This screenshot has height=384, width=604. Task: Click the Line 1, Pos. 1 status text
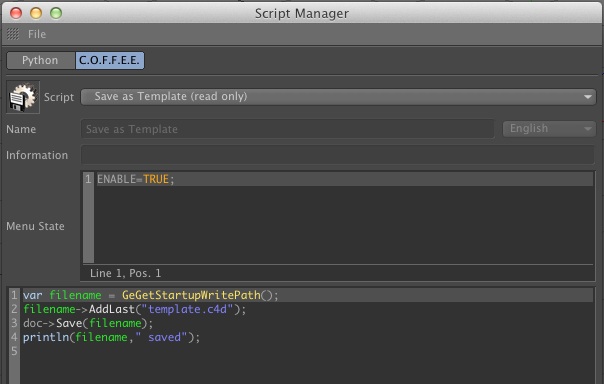(126, 273)
